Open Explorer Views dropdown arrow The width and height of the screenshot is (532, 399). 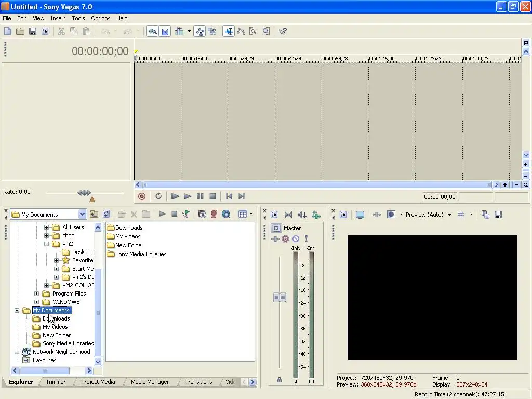point(251,214)
